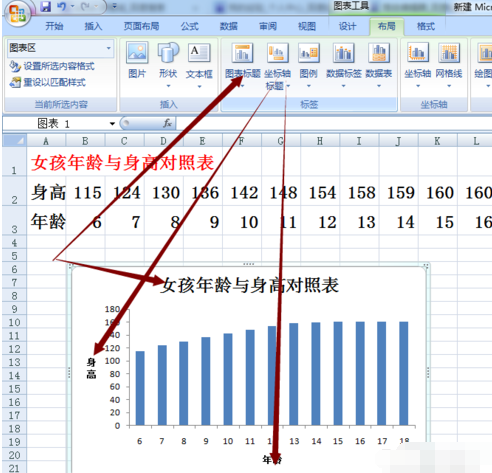The image size is (492, 473).
Task: Open the 网格线 gridlines menu
Action: click(x=449, y=65)
